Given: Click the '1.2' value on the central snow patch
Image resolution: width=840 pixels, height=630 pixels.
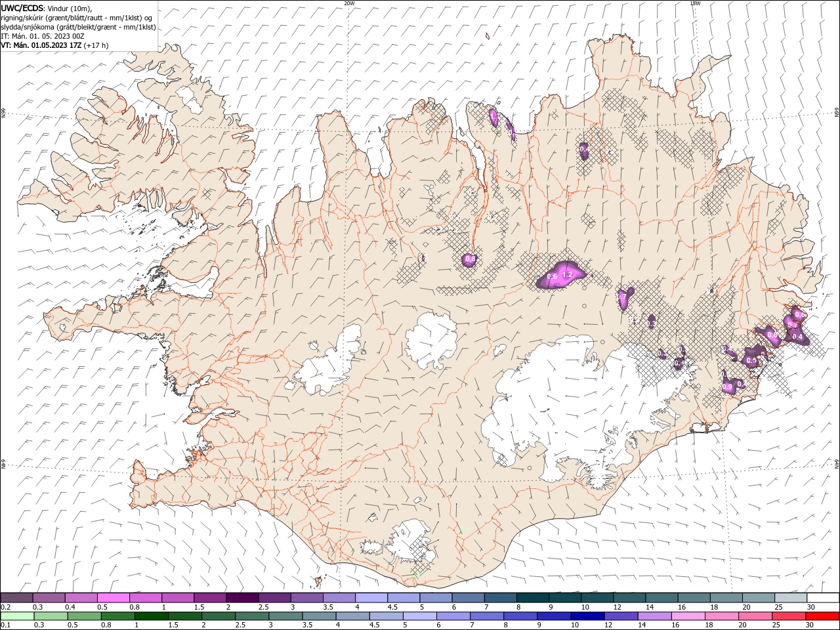Looking at the screenshot, I should click(568, 274).
